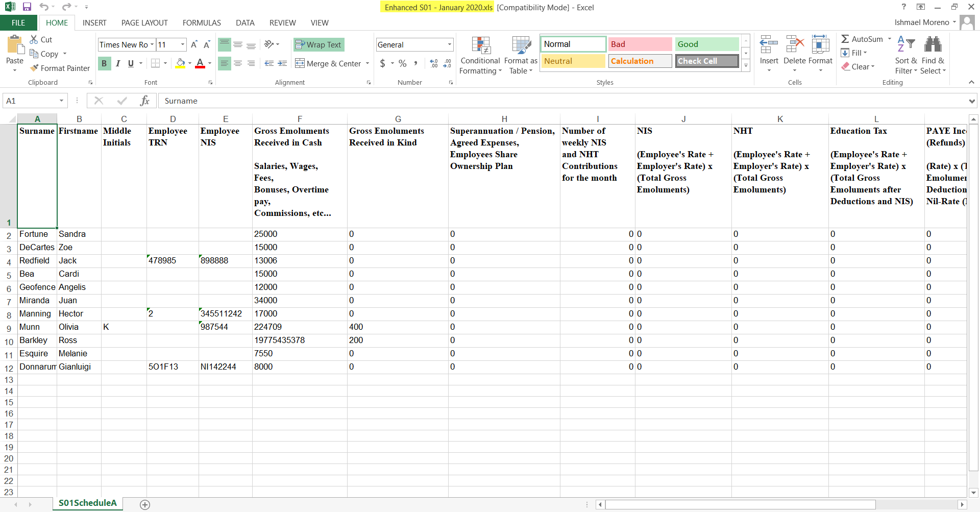Activate the Format Painter brush
Image resolution: width=980 pixels, height=512 pixels.
click(x=60, y=68)
